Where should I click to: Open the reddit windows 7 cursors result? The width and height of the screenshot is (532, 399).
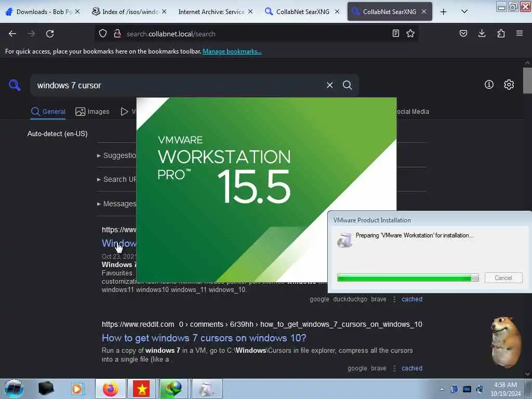click(204, 338)
